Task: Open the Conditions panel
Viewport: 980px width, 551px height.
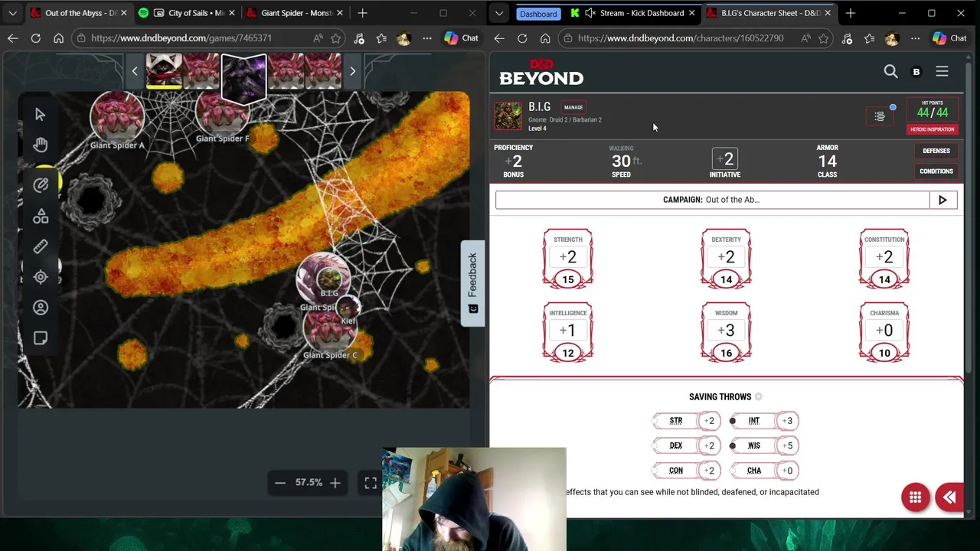Action: coord(936,171)
